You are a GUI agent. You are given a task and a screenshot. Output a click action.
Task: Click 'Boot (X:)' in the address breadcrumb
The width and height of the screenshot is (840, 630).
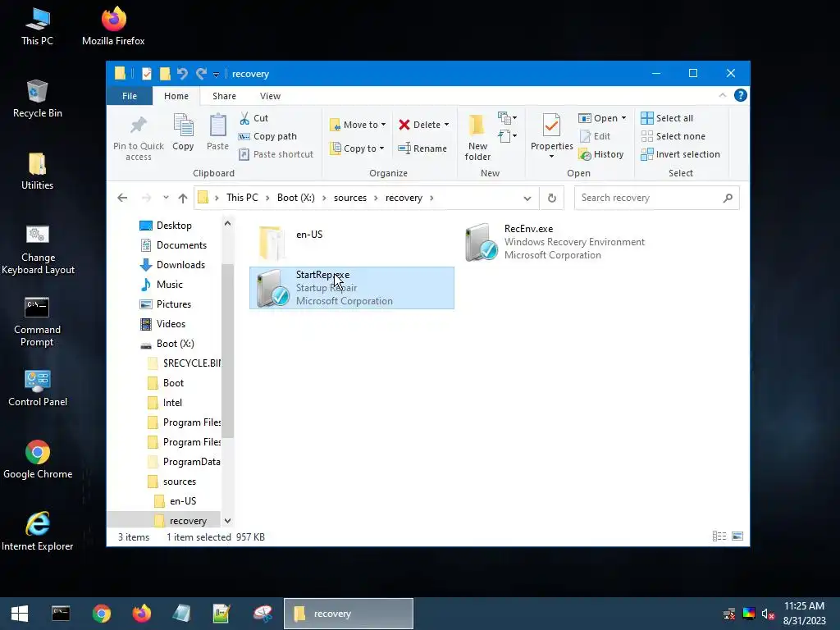pyautogui.click(x=295, y=198)
